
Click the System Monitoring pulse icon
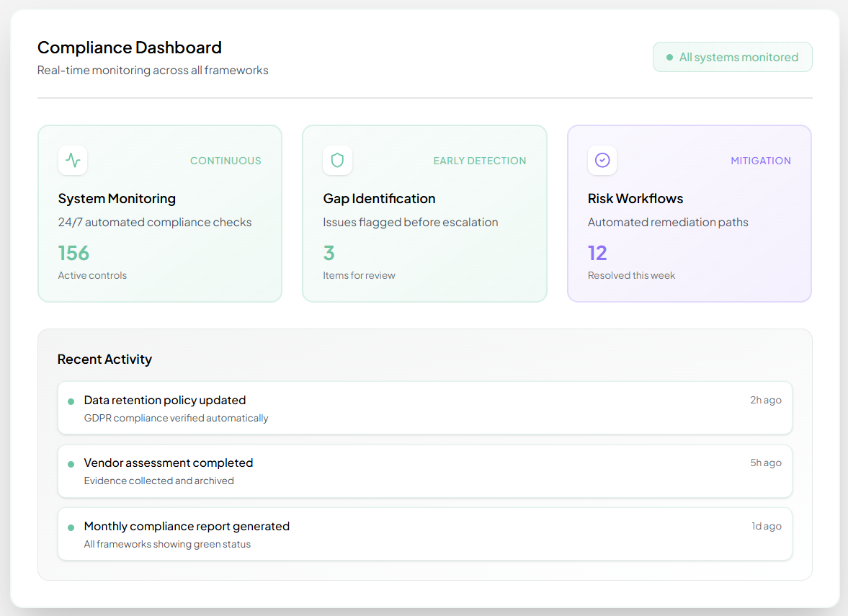[73, 160]
